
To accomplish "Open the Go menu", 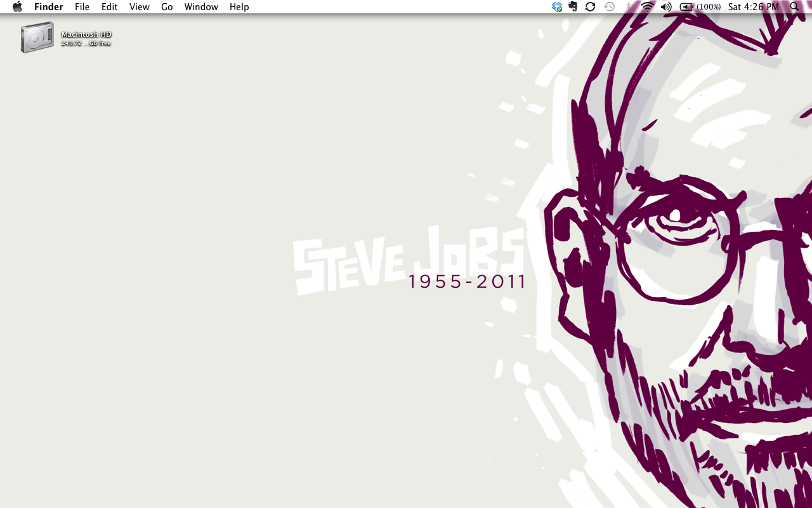I will pyautogui.click(x=167, y=7).
